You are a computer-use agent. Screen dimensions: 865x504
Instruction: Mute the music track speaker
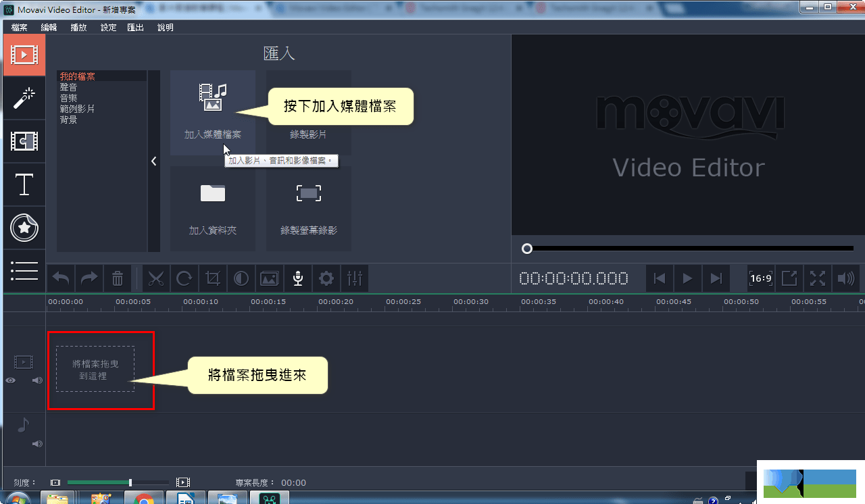pos(37,444)
